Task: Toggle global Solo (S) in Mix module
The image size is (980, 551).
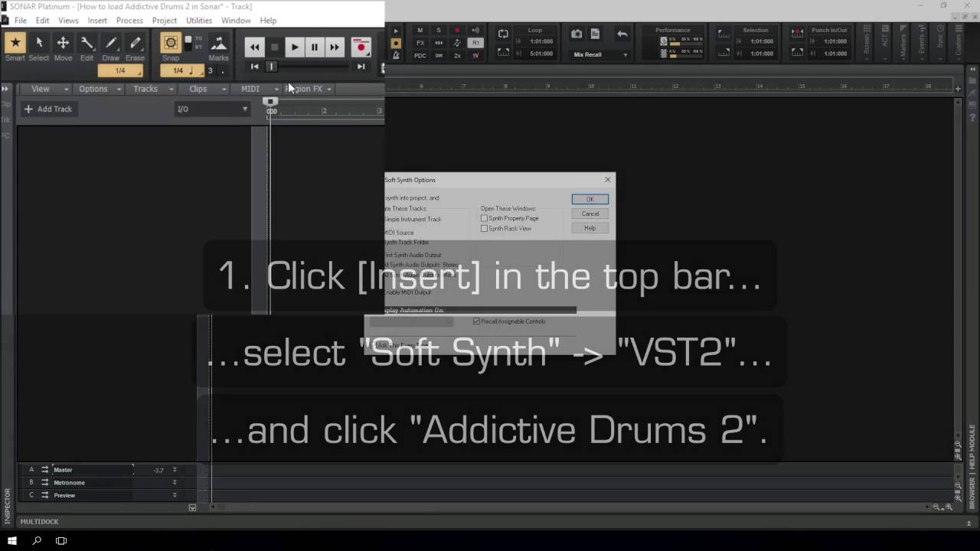Action: coord(439,31)
